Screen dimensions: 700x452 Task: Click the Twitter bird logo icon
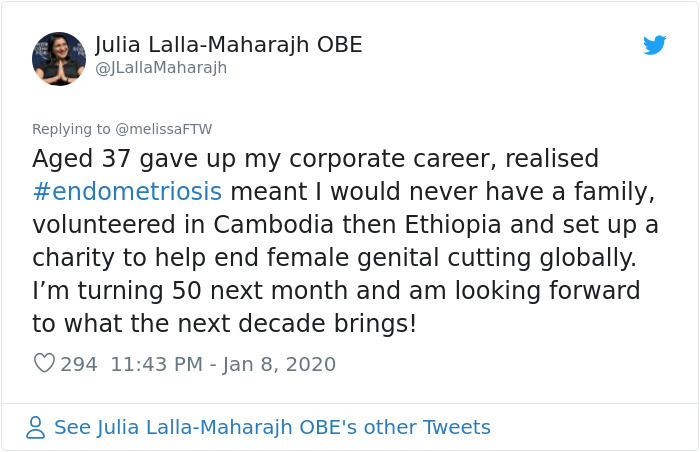(654, 45)
